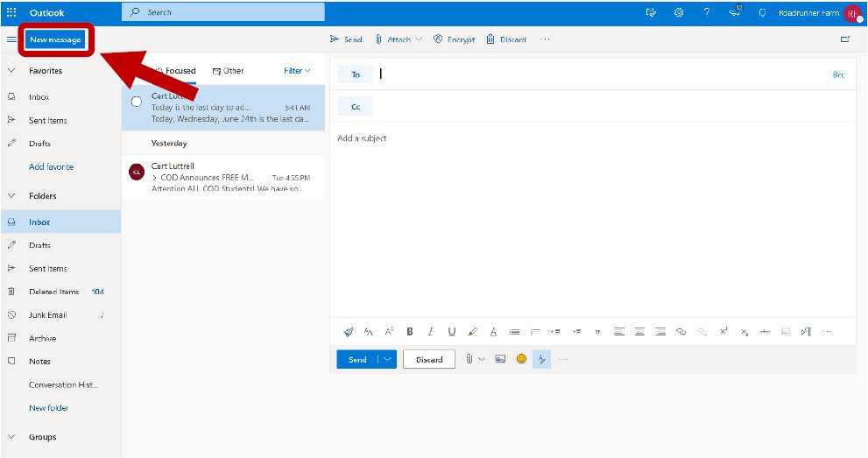868x458 pixels.
Task: Decrease the indent
Action: coord(556,332)
